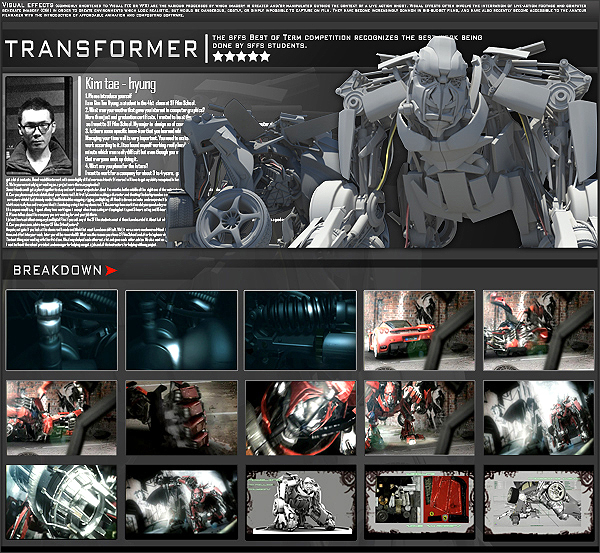Open thumbnail showing red texture panel breakdown
Screen dimensions: 600x553
(x=419, y=502)
